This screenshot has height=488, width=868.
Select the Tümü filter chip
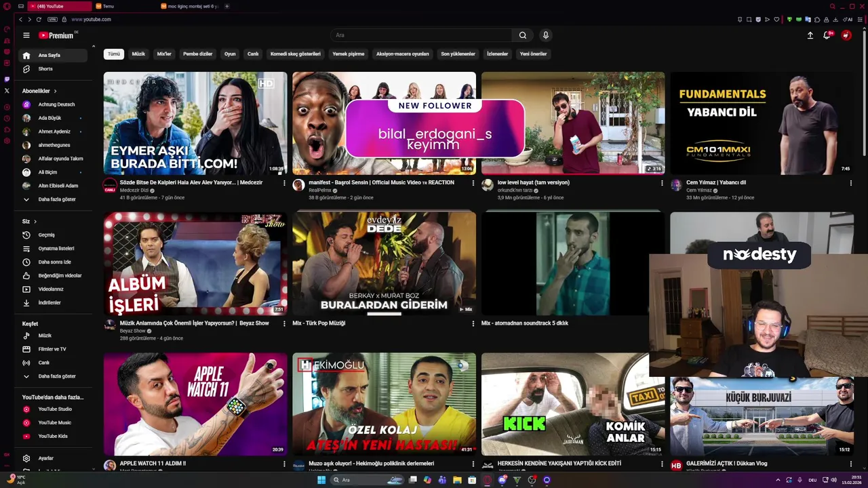[x=114, y=54]
